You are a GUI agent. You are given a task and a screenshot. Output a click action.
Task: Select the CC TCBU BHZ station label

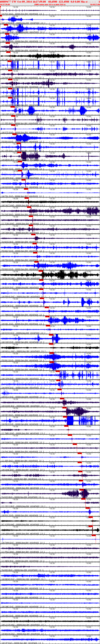23,224
